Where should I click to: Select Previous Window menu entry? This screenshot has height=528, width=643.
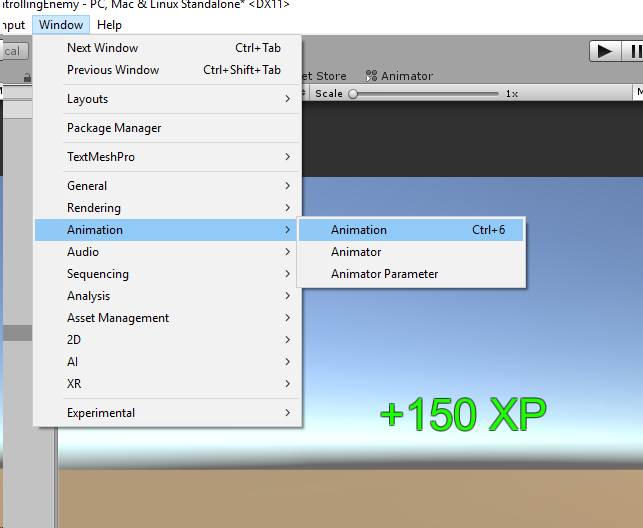pos(168,70)
